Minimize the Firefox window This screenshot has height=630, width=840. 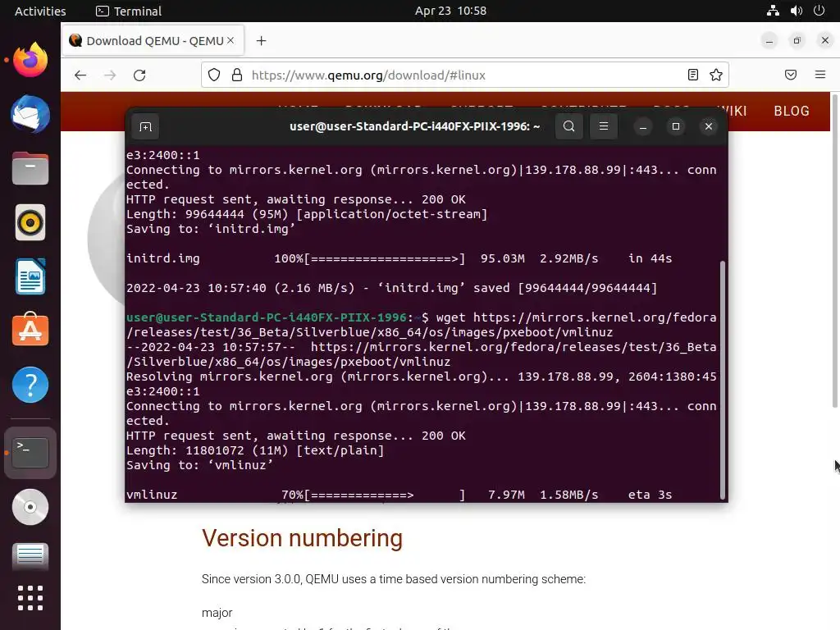pos(769,41)
